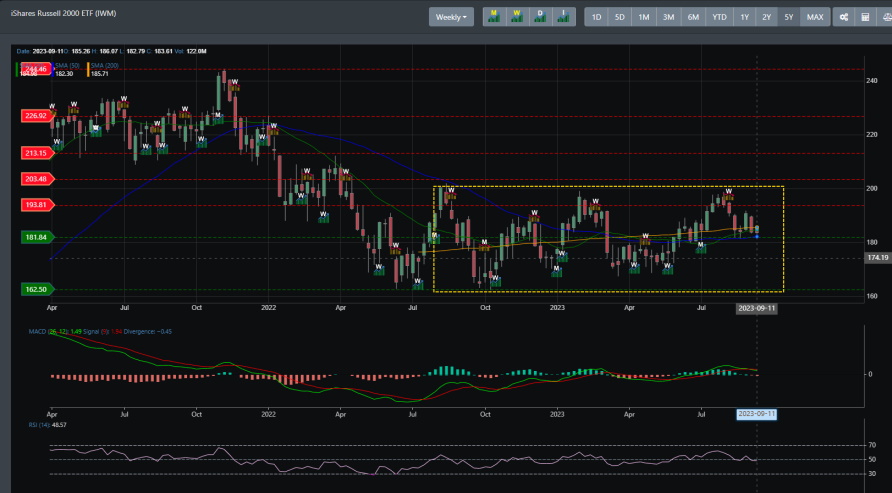Click the 2023-09-11 date marker under MACD panel

[756, 414]
